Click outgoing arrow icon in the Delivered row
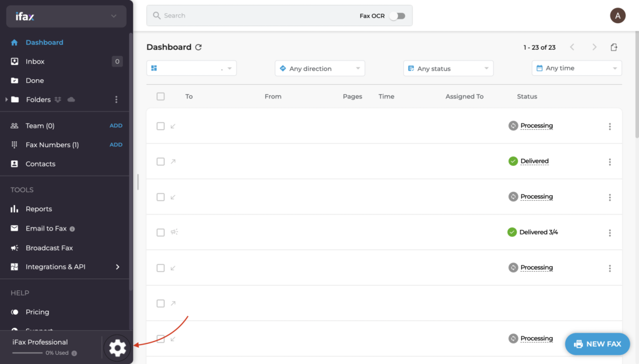The height and width of the screenshot is (364, 639). [173, 161]
